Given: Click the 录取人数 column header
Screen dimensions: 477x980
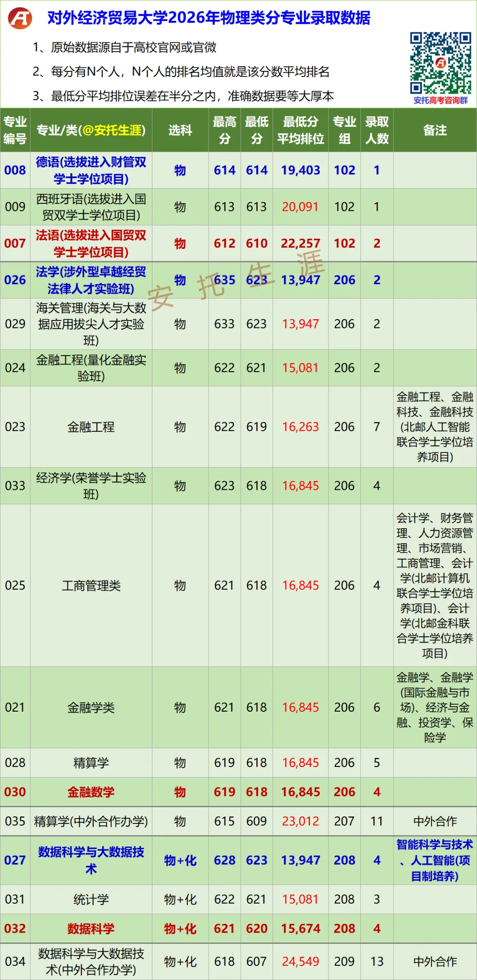Looking at the screenshot, I should click(377, 130).
